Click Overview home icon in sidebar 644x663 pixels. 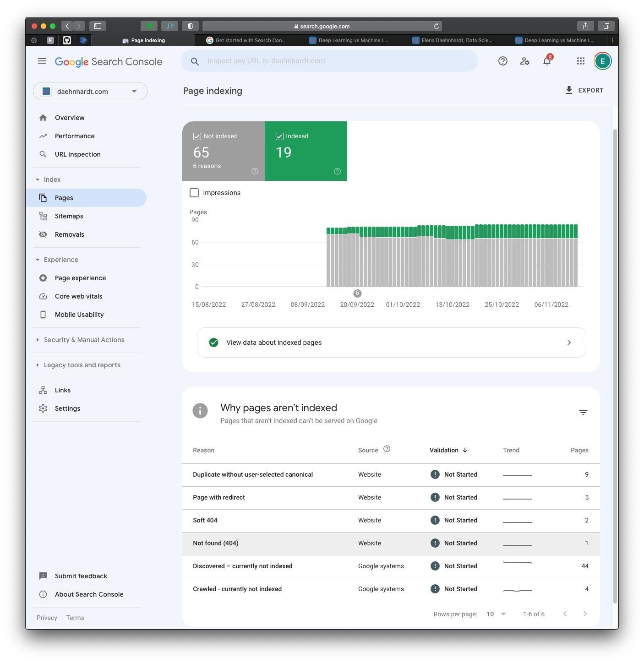click(43, 118)
